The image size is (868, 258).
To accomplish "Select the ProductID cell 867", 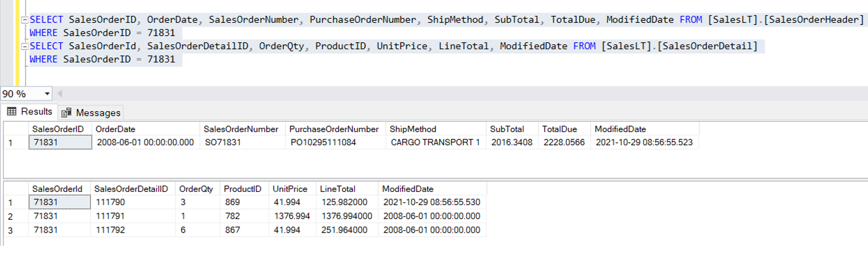I will (x=233, y=230).
